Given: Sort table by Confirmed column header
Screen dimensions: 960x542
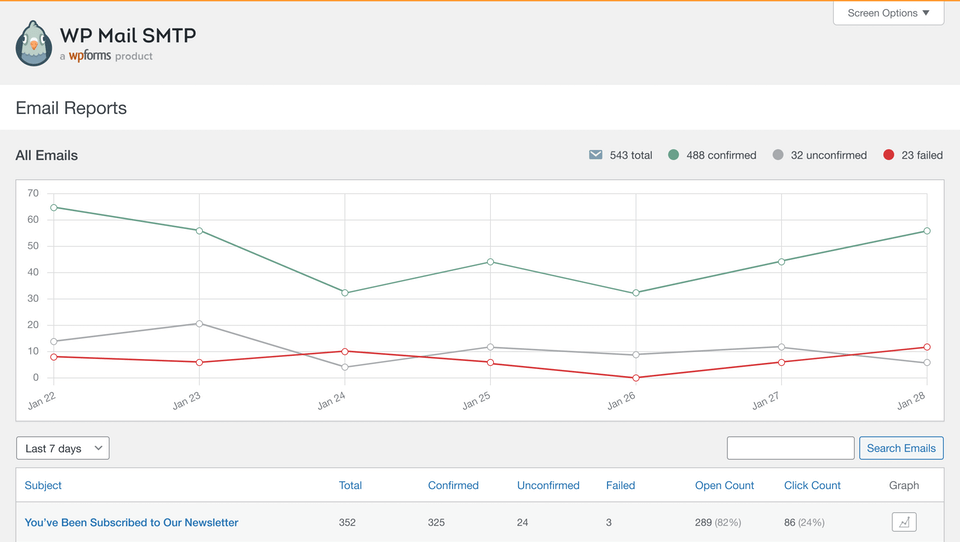Looking at the screenshot, I should (x=453, y=486).
